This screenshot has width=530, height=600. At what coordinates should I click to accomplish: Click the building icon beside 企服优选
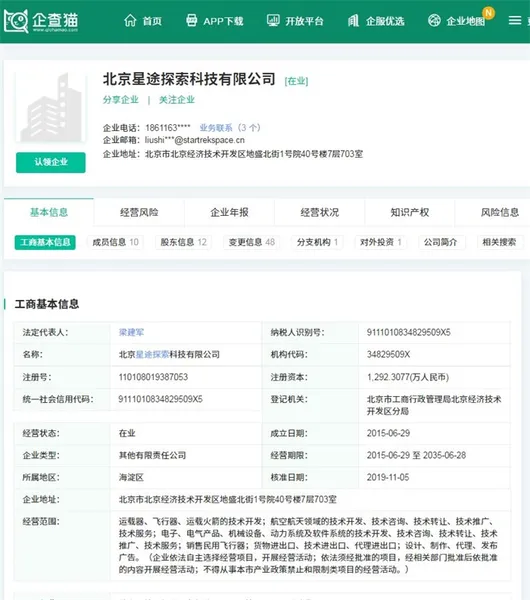tap(354, 20)
